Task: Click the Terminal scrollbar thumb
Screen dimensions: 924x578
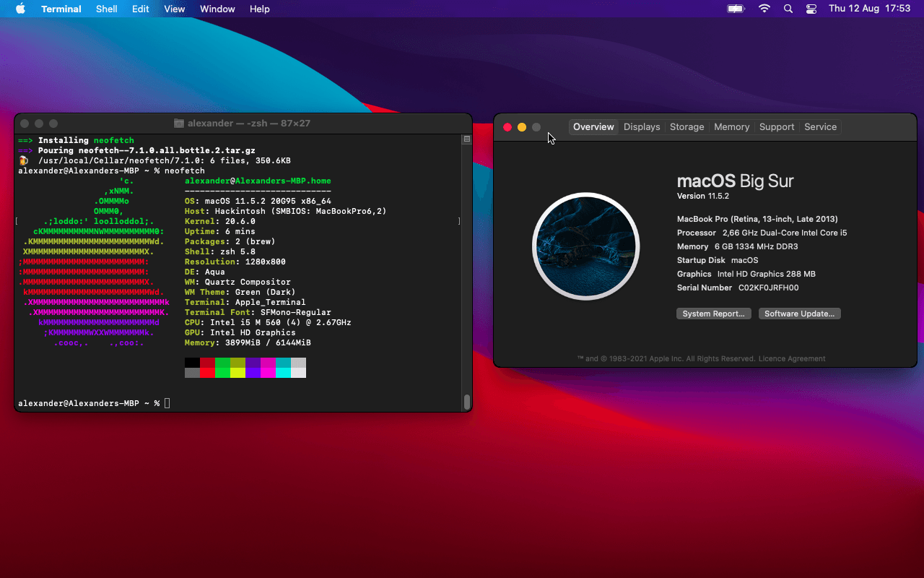Action: 467,402
